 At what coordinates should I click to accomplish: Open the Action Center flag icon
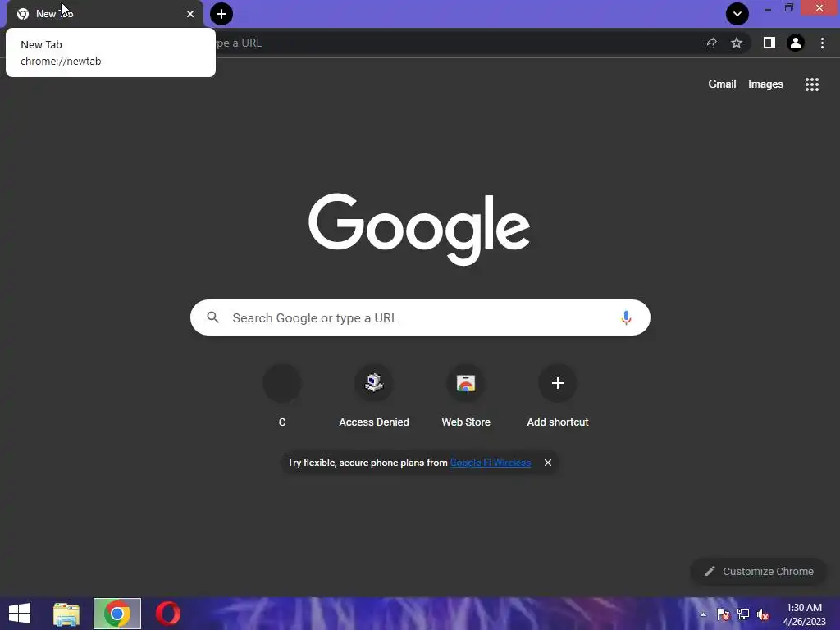(x=724, y=614)
